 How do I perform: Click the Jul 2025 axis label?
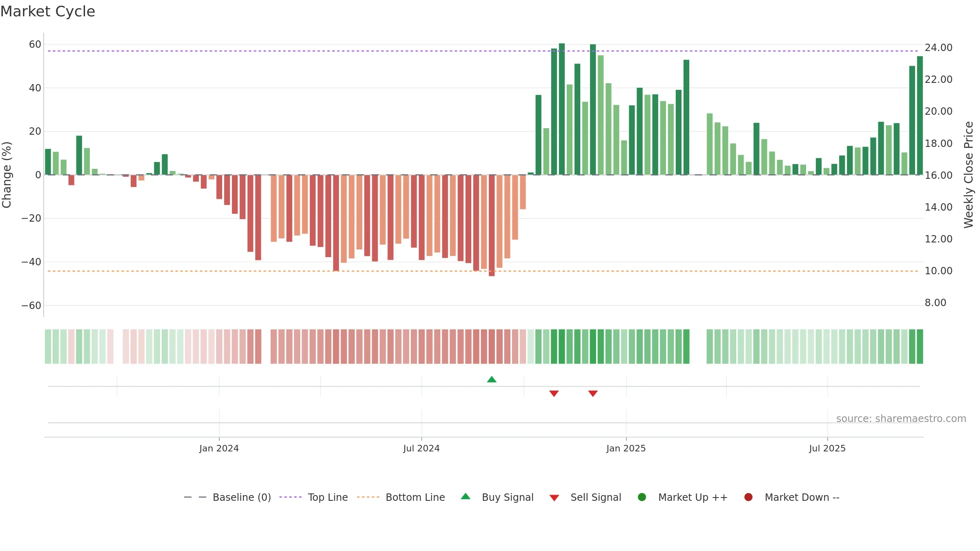pyautogui.click(x=827, y=448)
